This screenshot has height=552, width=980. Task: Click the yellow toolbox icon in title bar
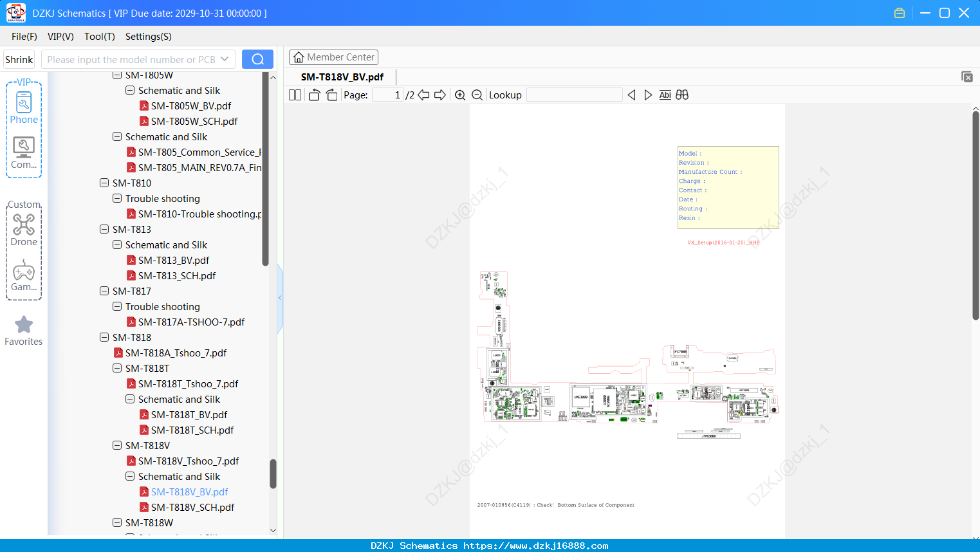pos(900,13)
